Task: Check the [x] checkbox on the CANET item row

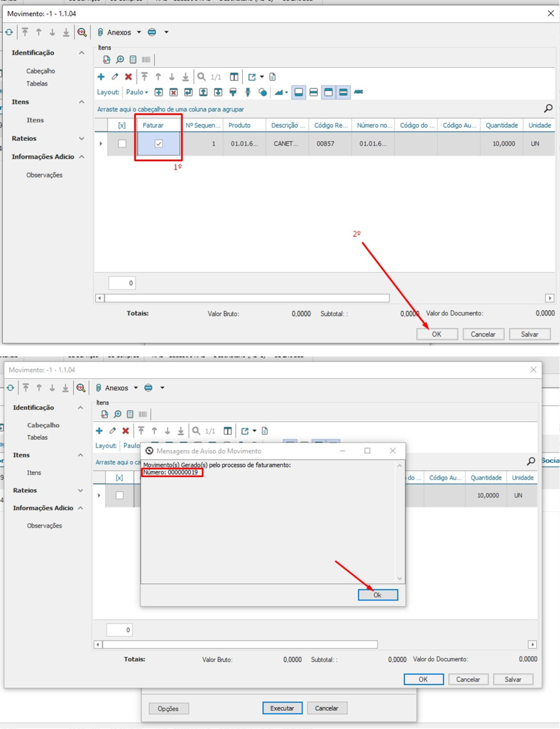Action: point(122,144)
